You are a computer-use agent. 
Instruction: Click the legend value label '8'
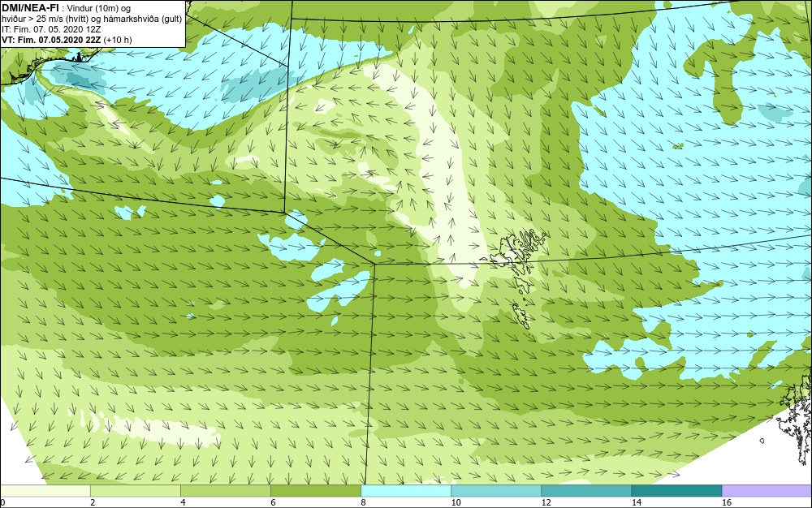[363, 502]
